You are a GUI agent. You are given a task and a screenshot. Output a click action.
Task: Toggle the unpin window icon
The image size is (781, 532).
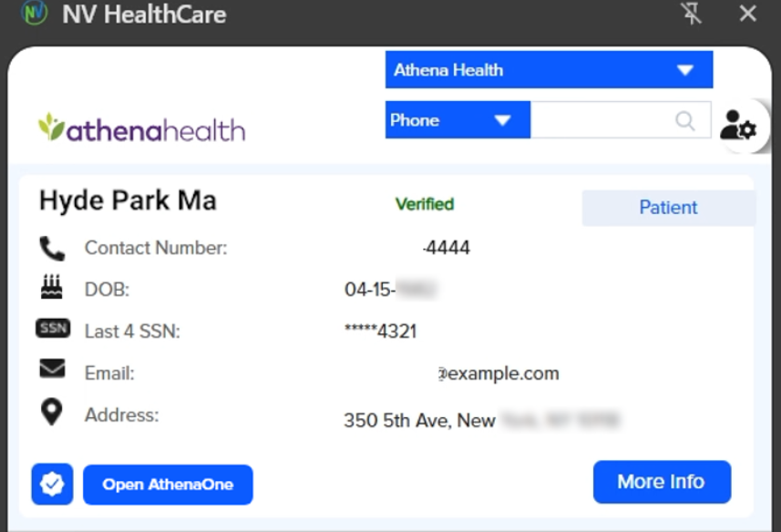[x=692, y=13]
